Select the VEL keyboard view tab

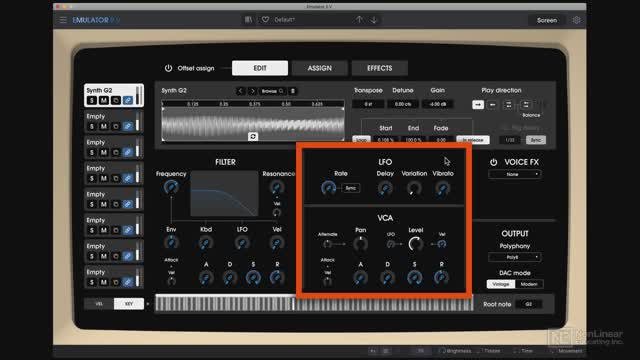[99, 304]
